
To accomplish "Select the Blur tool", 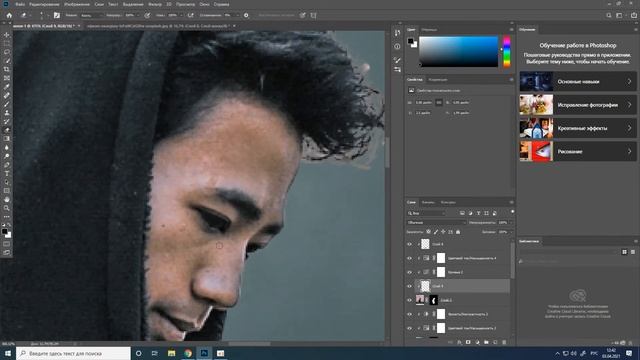I will [x=7, y=147].
